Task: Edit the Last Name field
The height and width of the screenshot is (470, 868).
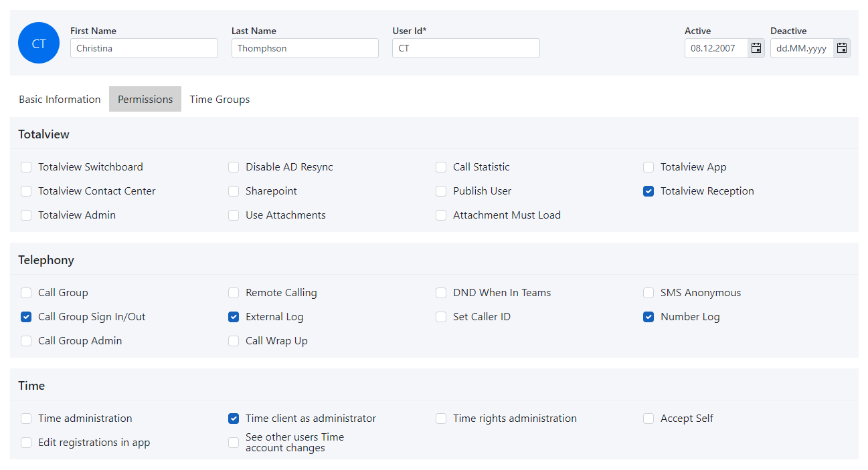Action: click(305, 48)
